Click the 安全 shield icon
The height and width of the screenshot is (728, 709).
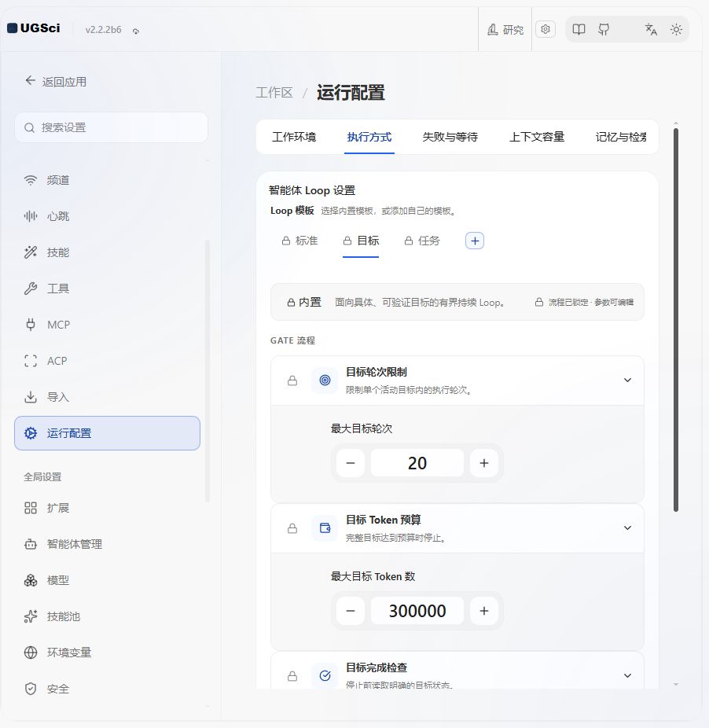click(x=31, y=689)
